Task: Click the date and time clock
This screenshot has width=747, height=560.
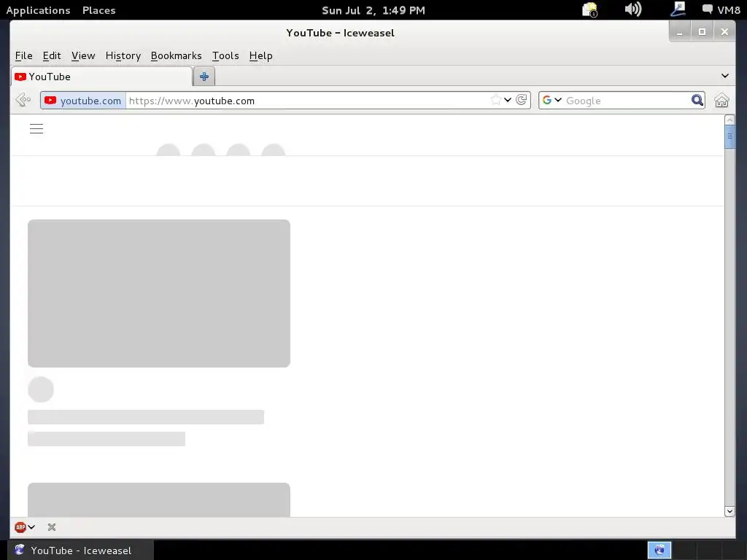Action: pos(373,10)
